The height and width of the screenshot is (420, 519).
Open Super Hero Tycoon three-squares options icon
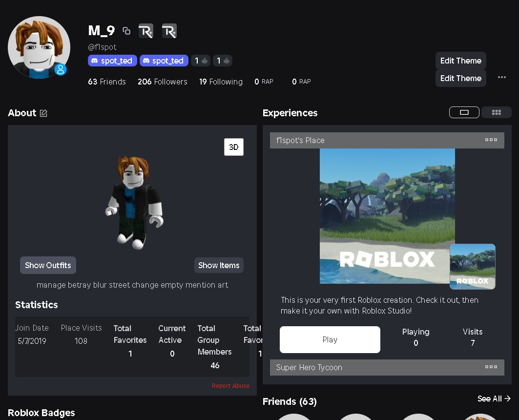point(491,367)
